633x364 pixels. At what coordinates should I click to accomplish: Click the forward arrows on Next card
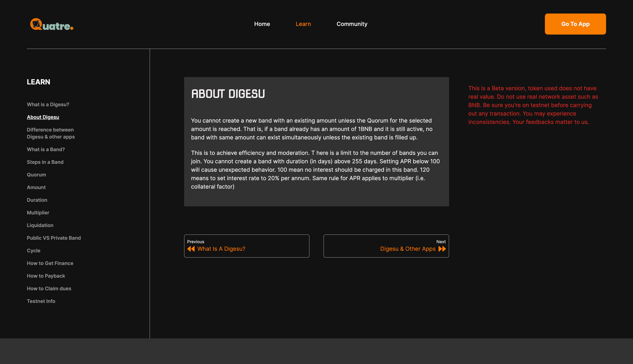[x=442, y=249]
